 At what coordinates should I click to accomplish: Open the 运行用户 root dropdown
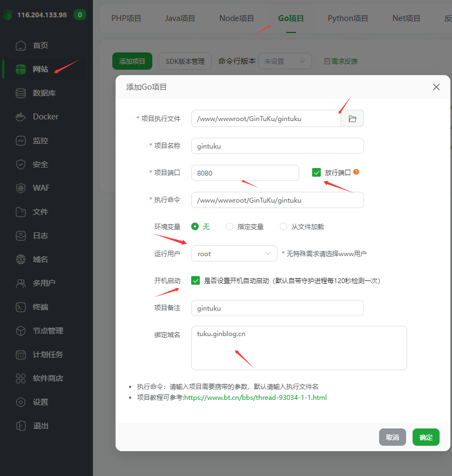(234, 253)
